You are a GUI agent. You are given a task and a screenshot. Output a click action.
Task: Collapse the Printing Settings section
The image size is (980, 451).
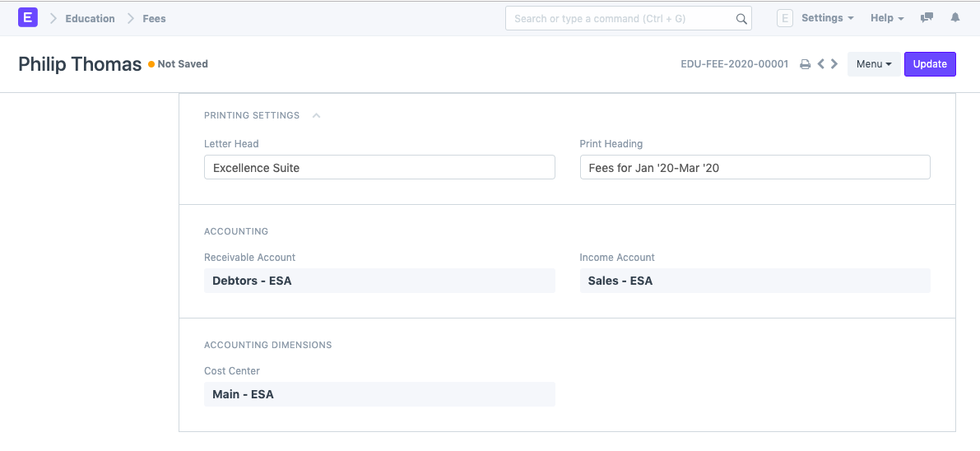click(x=316, y=116)
